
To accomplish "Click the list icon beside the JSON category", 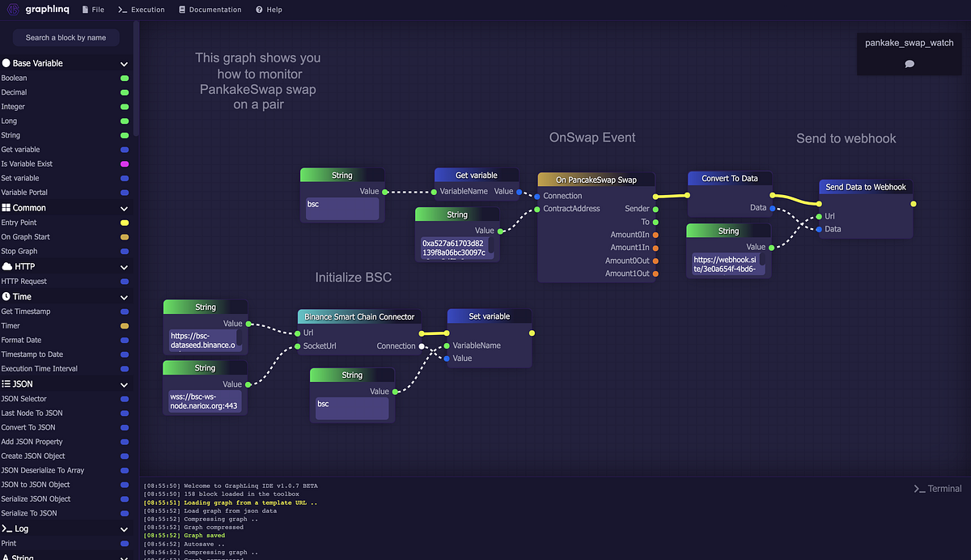I will [6, 384].
